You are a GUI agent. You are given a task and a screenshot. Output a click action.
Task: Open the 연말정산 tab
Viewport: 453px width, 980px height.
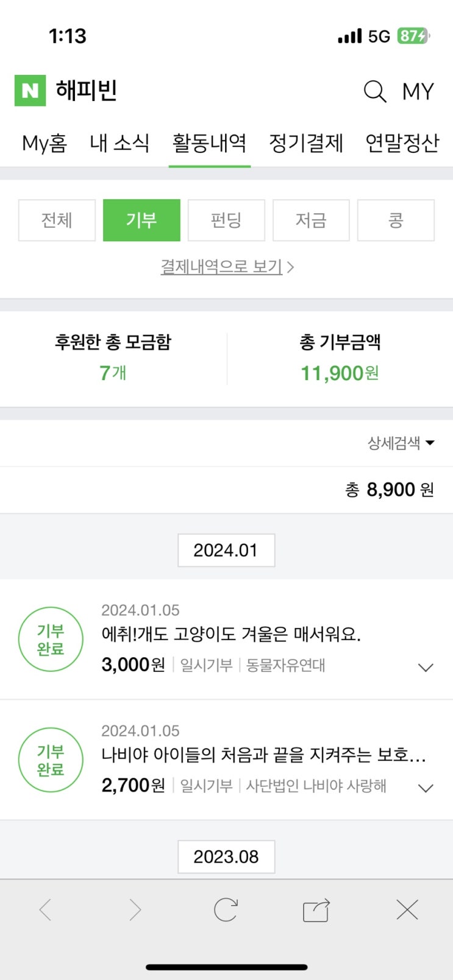point(402,143)
